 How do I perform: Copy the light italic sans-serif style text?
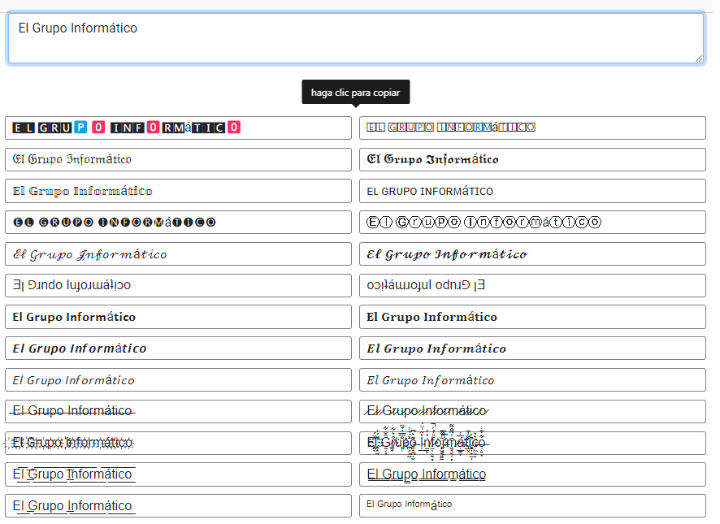coord(178,380)
